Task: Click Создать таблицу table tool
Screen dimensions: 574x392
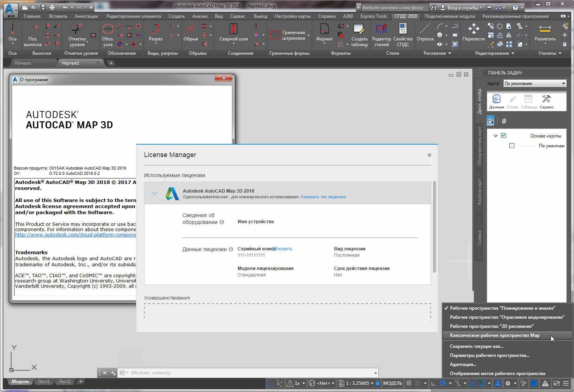Action: [x=359, y=35]
